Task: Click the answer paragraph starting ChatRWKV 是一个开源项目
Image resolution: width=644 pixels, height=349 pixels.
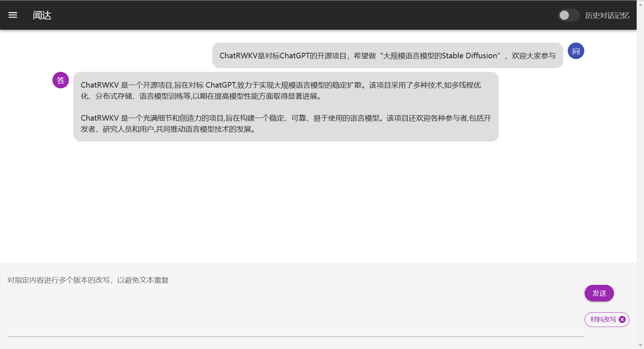Action: pyautogui.click(x=281, y=91)
